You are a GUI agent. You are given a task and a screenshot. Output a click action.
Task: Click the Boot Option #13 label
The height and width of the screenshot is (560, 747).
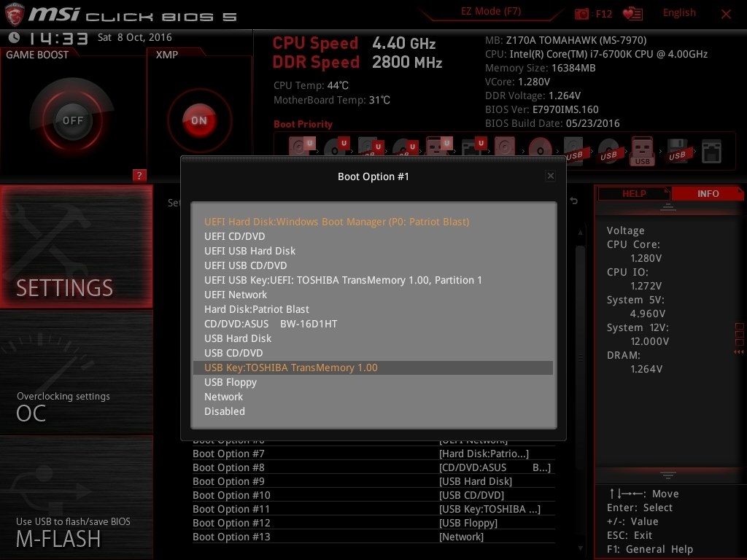pos(231,537)
